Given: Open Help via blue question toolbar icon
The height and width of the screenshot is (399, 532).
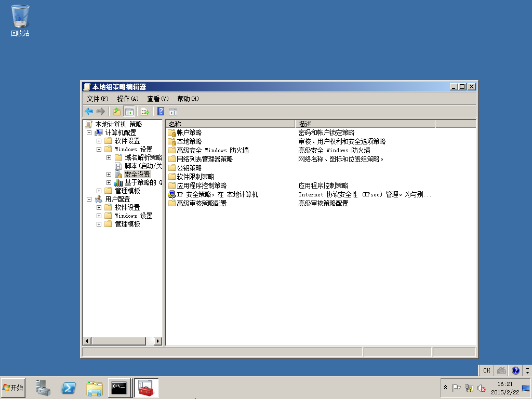Looking at the screenshot, I should click(161, 111).
